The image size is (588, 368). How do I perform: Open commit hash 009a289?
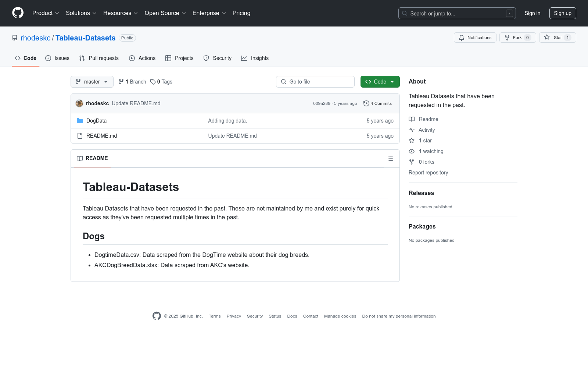click(x=322, y=103)
